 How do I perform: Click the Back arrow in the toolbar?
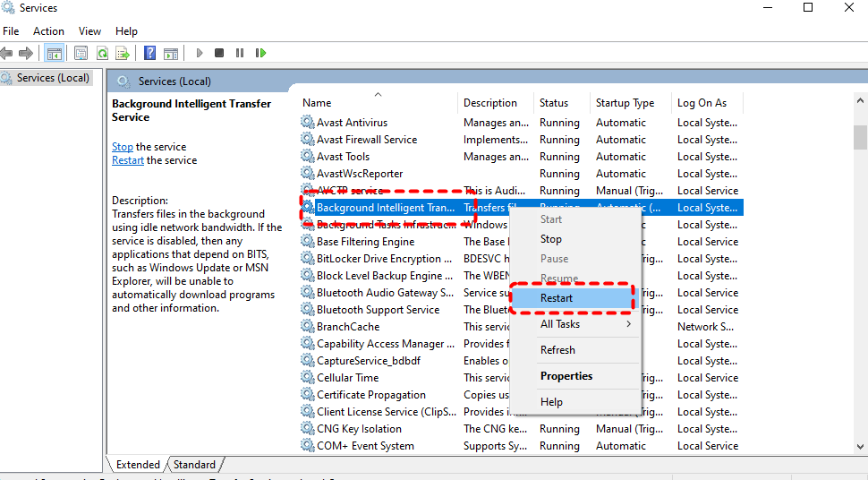coord(7,54)
